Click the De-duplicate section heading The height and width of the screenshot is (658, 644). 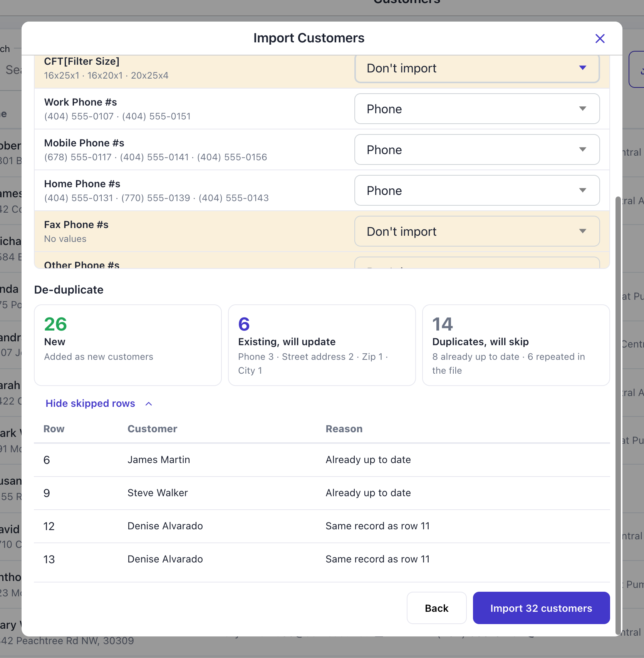[x=69, y=290]
